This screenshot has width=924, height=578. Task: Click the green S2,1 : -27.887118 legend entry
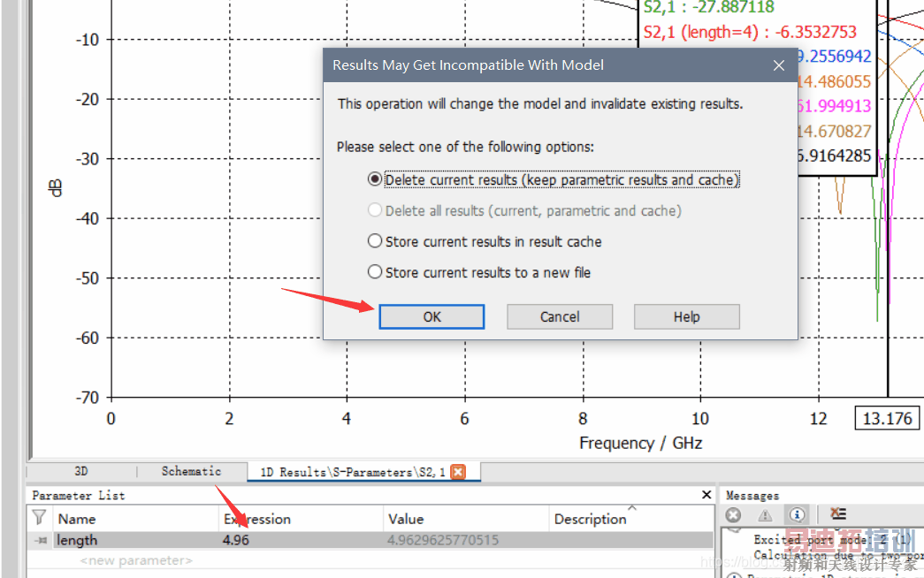[709, 7]
